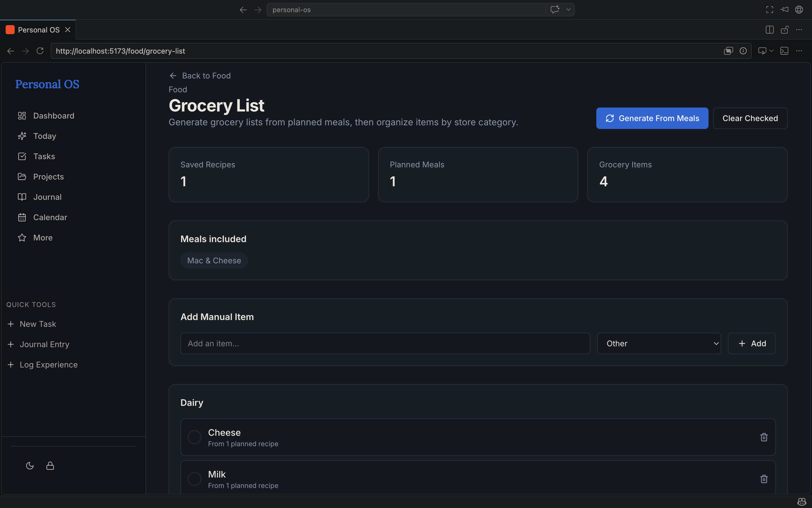Click the Personal OS logo
The width and height of the screenshot is (812, 508).
pyautogui.click(x=47, y=84)
